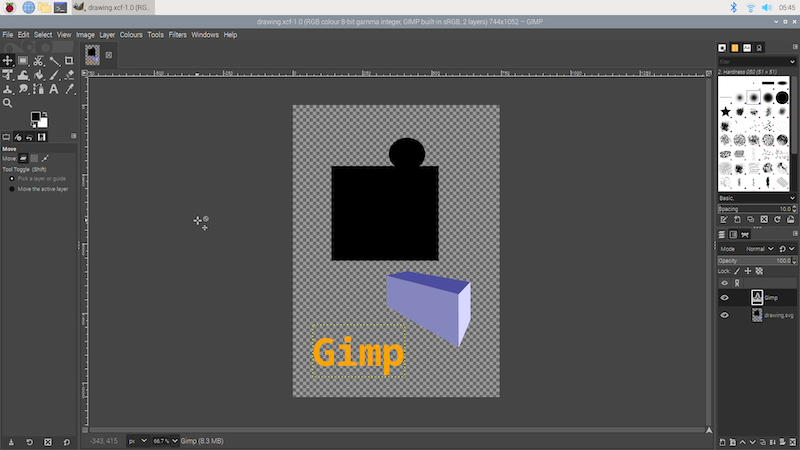This screenshot has height=450, width=800.
Task: Select the Hardness 050 brush thumbnail
Action: (754, 97)
